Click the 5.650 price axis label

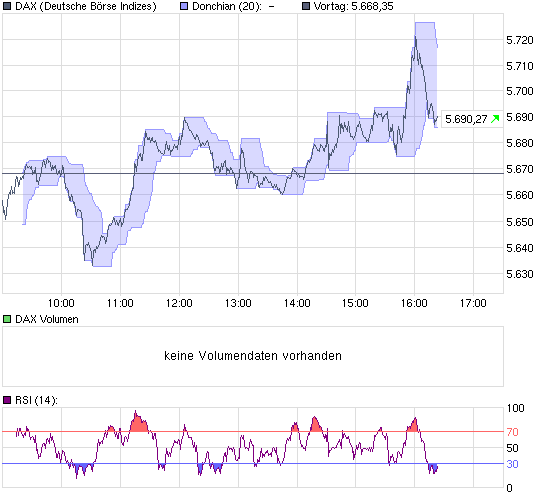click(x=520, y=222)
